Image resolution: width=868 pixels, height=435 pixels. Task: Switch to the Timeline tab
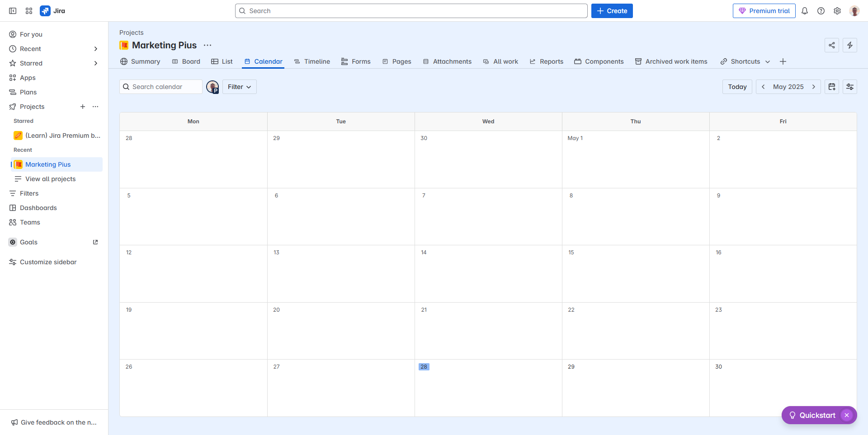click(312, 61)
